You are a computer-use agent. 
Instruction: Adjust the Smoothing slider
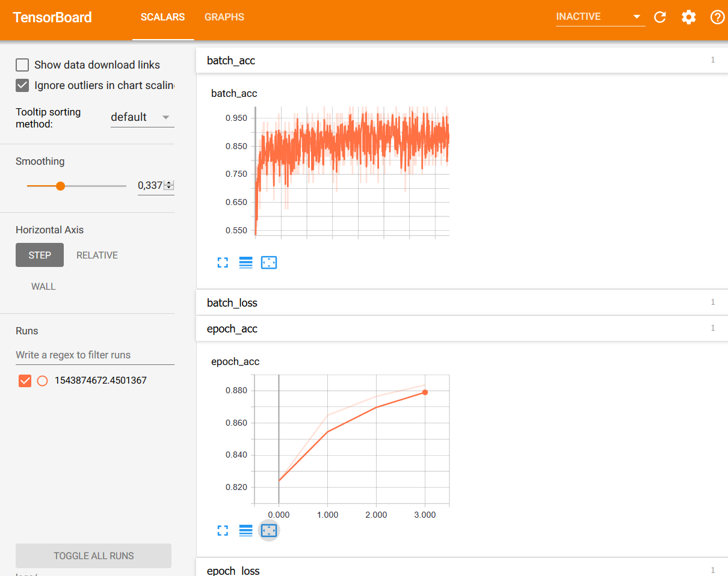60,186
